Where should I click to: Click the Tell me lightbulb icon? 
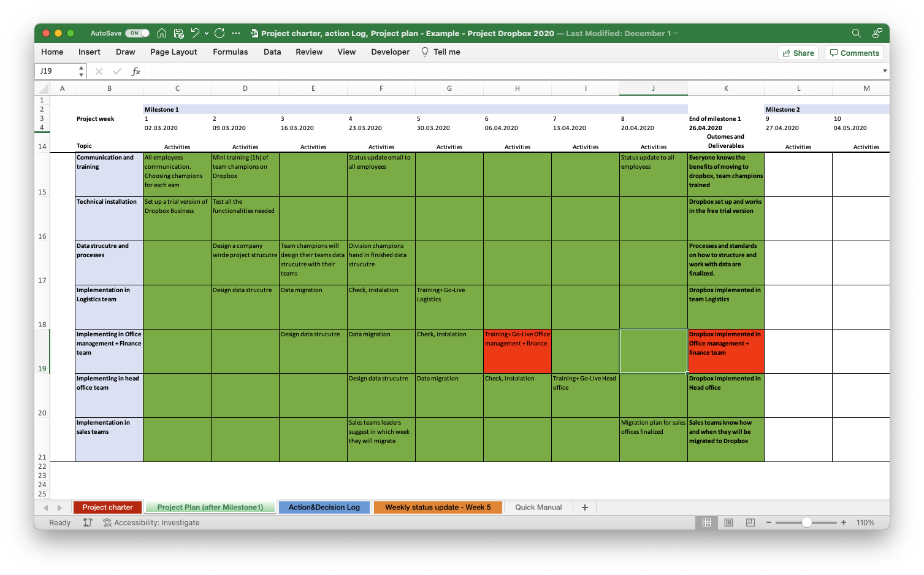click(x=424, y=52)
